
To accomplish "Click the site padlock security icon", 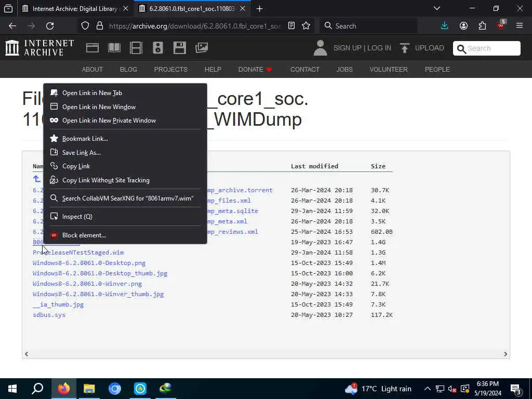I will [99, 26].
